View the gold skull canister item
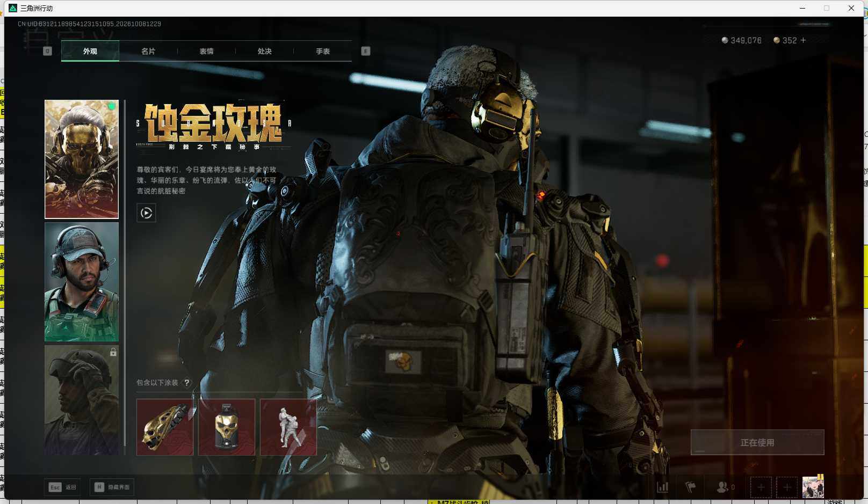This screenshot has width=868, height=504. (x=227, y=427)
